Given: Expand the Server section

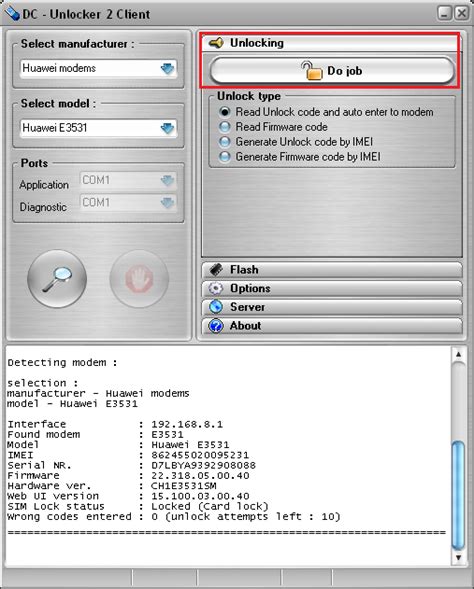Looking at the screenshot, I should pyautogui.click(x=332, y=307).
